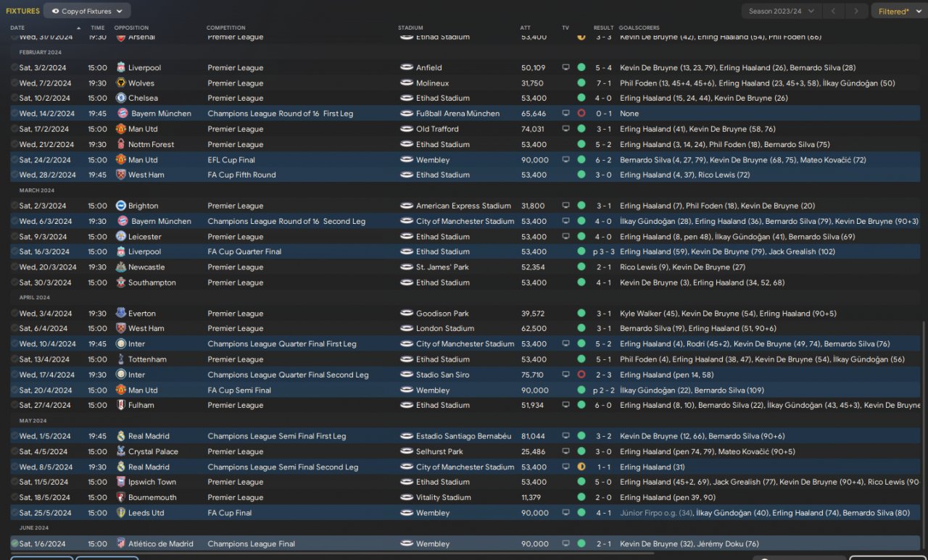This screenshot has width=928, height=560.
Task: Open the Season 2023/24 dropdown
Action: click(782, 11)
